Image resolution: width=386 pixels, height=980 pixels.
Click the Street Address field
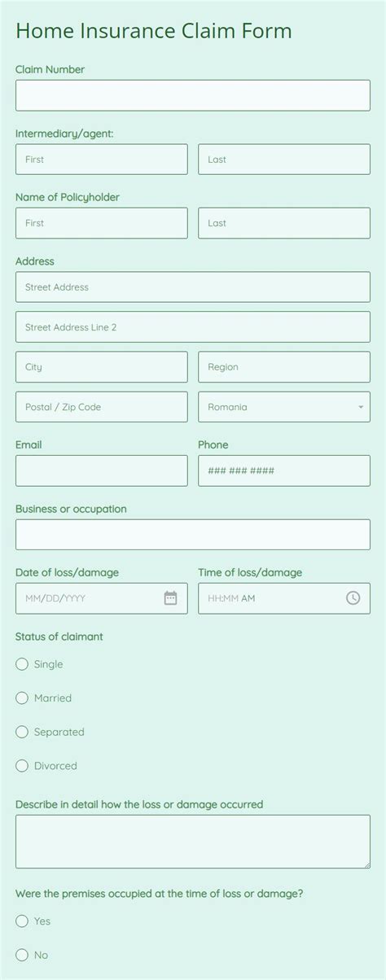click(193, 287)
